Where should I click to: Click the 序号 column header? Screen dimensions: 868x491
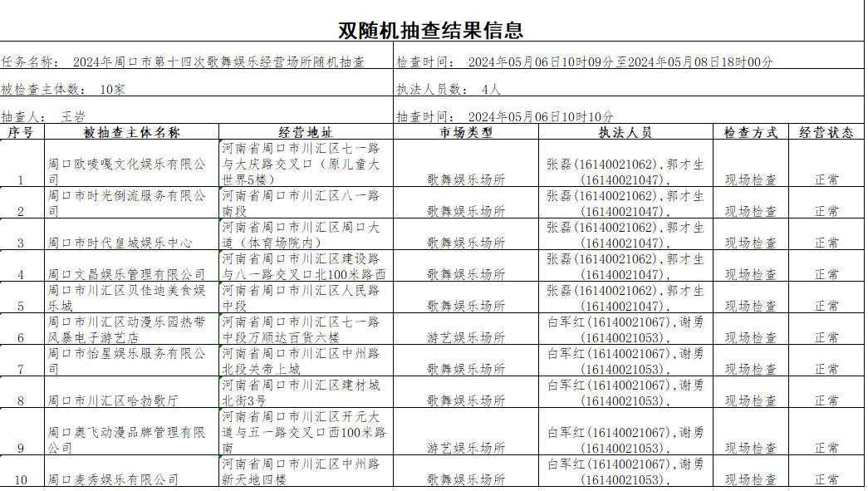pyautogui.click(x=22, y=132)
